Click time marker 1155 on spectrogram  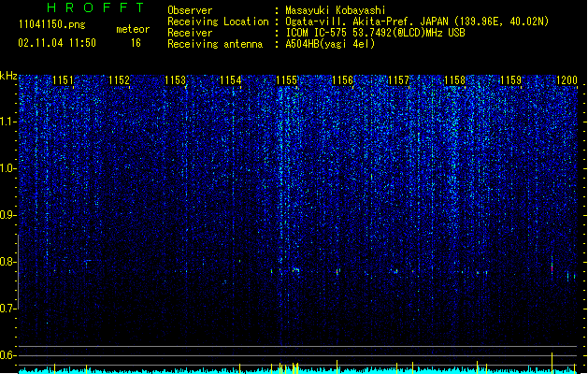pos(286,80)
